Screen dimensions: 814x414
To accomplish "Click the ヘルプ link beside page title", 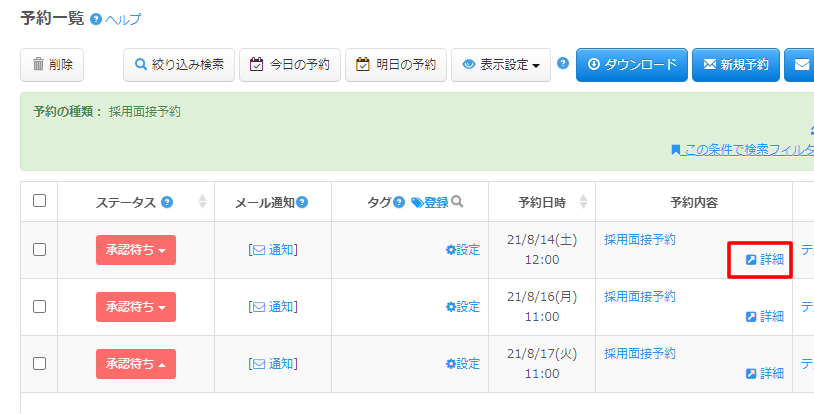I will click(123, 19).
